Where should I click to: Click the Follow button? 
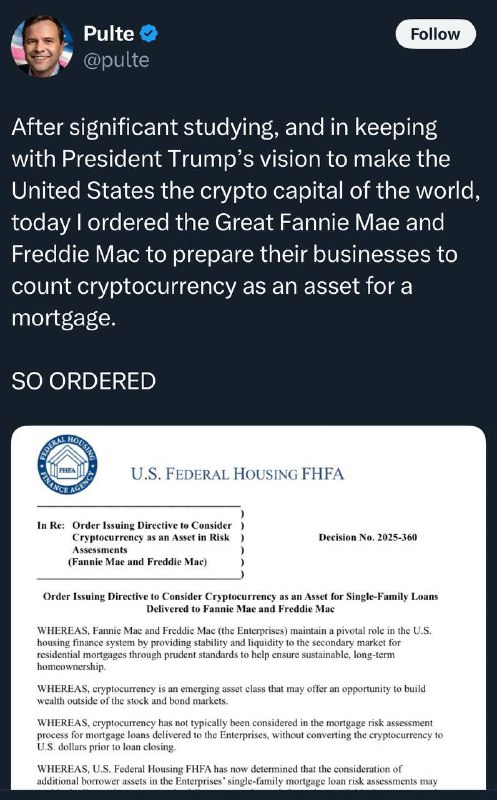435,34
